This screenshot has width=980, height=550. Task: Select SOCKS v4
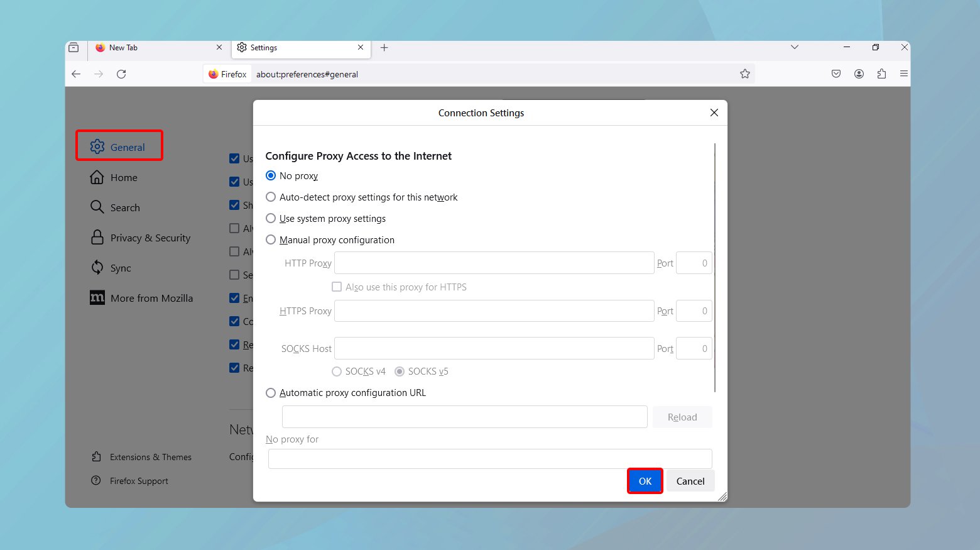tap(337, 371)
